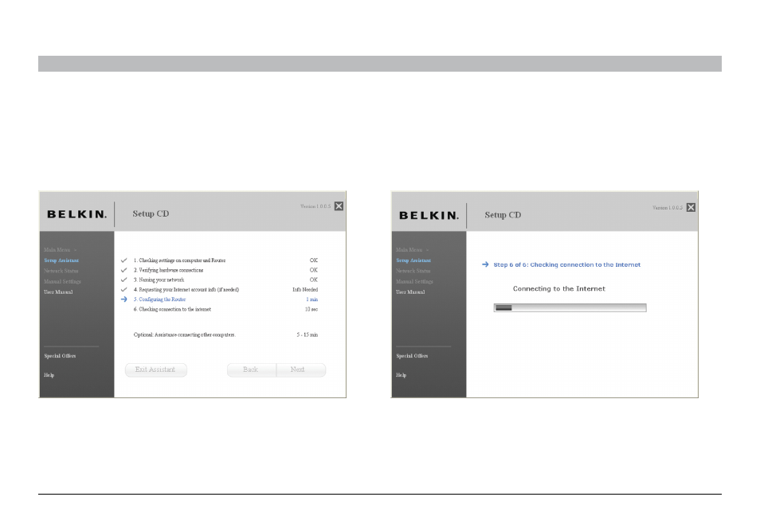Select '4. Requesting your Internet account info' step
Image resolution: width=760 pixels, height=532 pixels.
pos(186,290)
